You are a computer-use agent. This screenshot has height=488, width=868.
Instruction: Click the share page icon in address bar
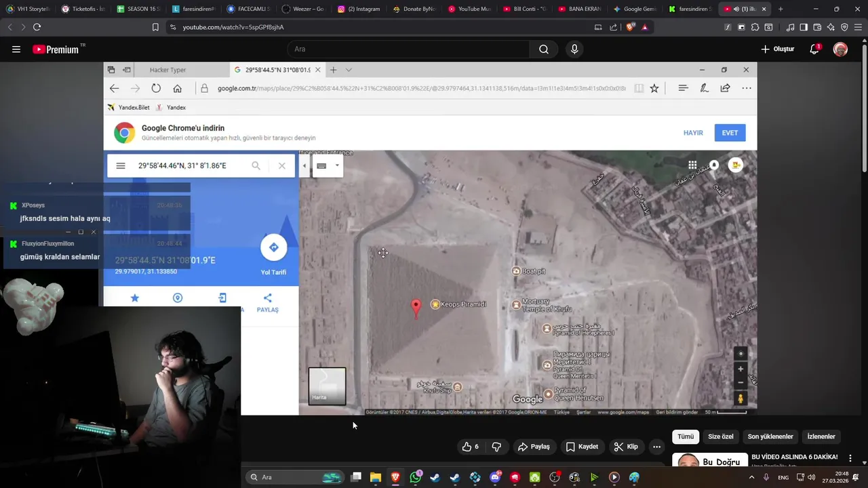pos(614,27)
